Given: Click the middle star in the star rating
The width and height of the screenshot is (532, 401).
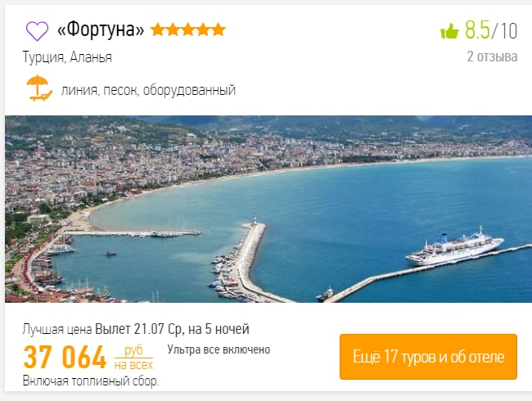Looking at the screenshot, I should click(x=188, y=29).
